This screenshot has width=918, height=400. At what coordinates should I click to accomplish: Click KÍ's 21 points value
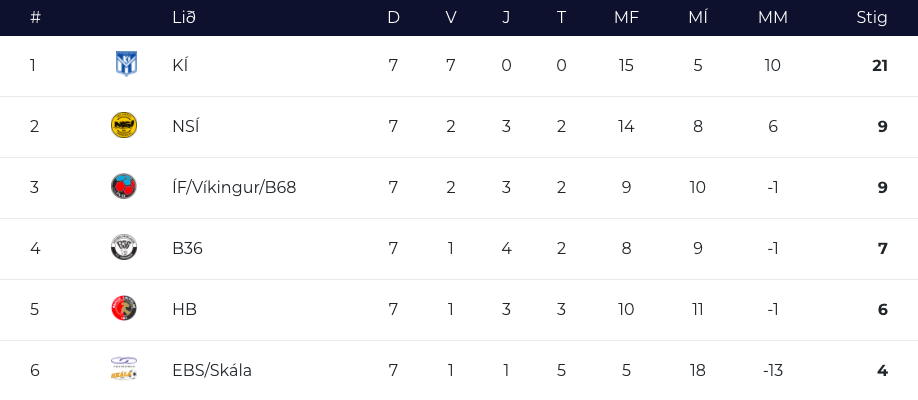coord(880,65)
